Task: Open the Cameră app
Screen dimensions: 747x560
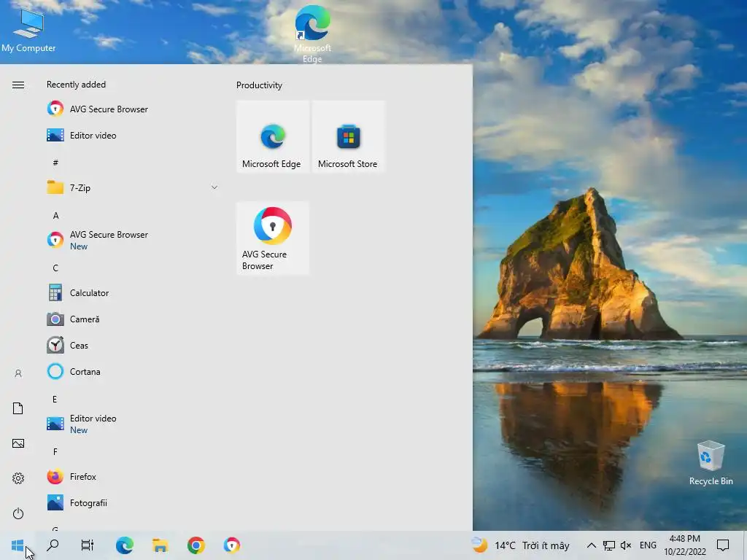Action: pos(133,319)
